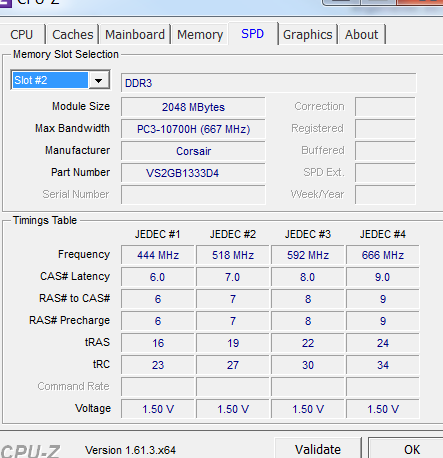This screenshot has height=458, width=443.
Task: Click the empty Registered field
Action: pyautogui.click(x=385, y=129)
